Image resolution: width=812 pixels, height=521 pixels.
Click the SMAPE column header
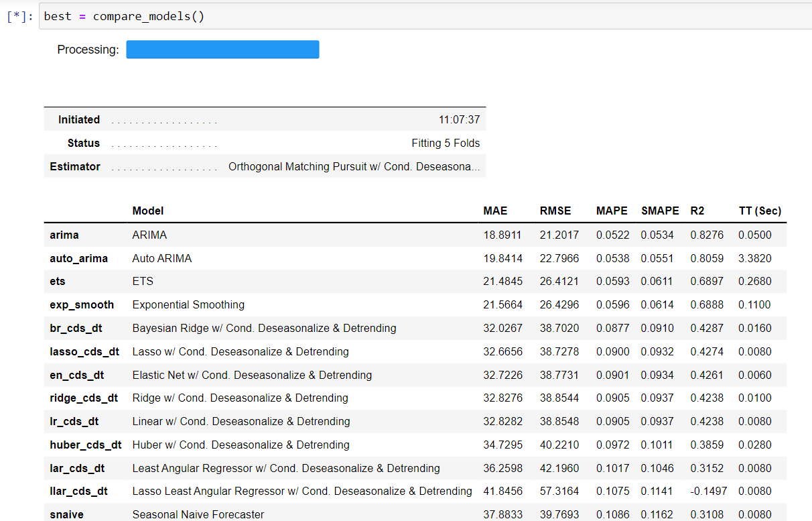[659, 211]
